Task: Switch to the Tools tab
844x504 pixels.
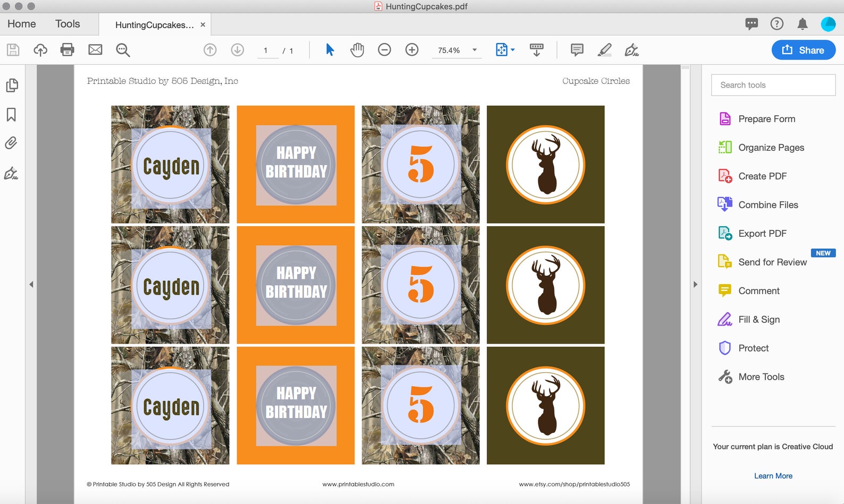Action: pos(67,24)
